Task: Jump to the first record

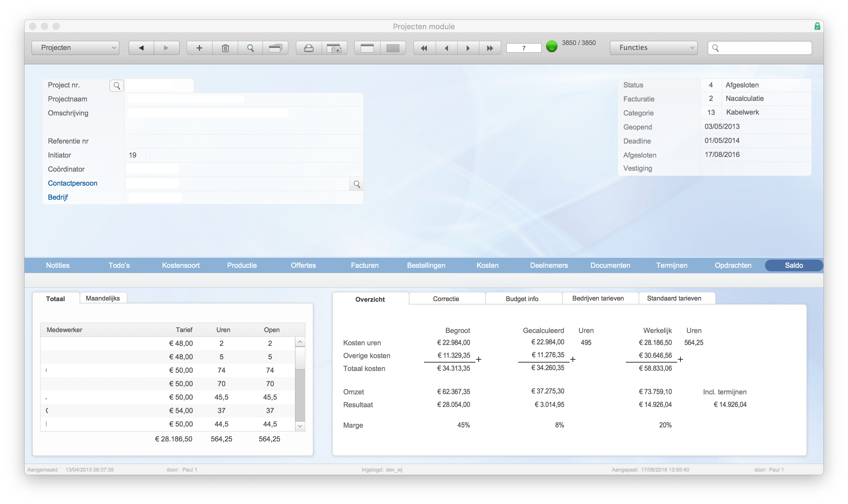Action: pyautogui.click(x=424, y=48)
